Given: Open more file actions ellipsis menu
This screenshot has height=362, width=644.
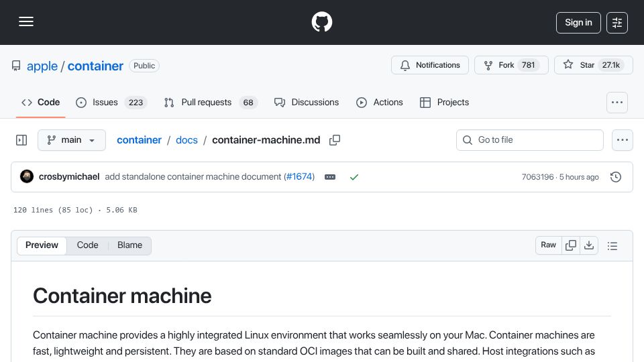Looking at the screenshot, I should click(x=623, y=140).
